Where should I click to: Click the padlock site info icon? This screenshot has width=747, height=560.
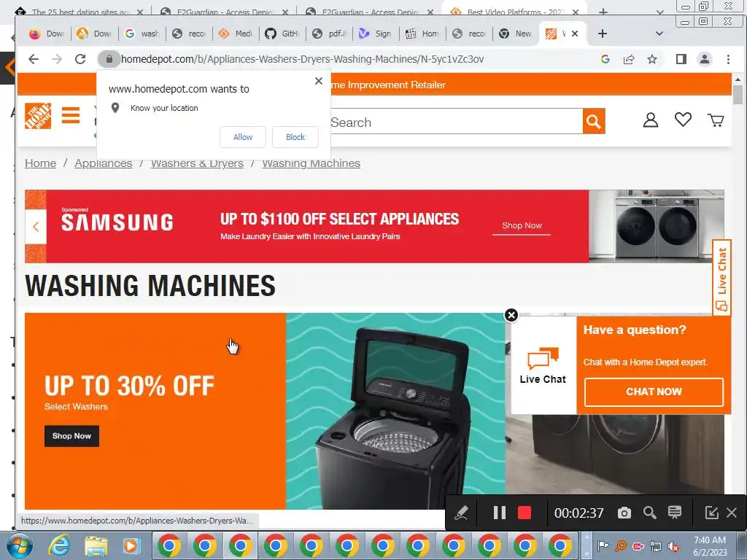click(109, 59)
